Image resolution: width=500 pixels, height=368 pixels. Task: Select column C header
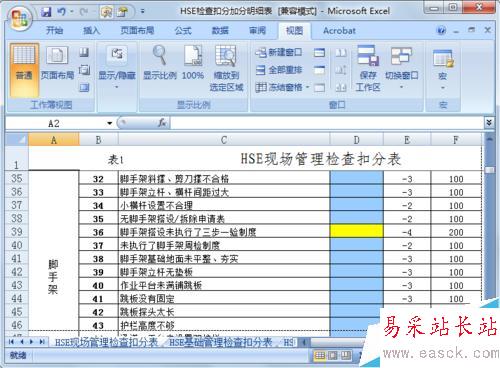coord(224,140)
